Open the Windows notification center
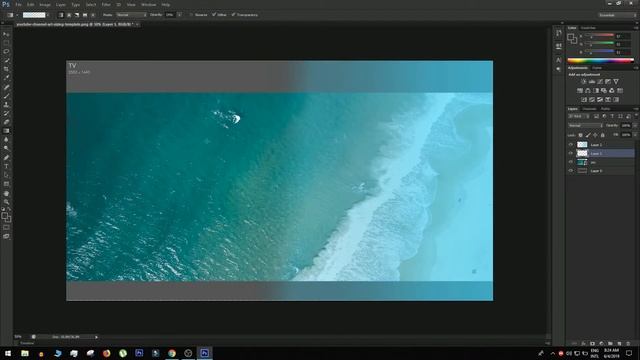This screenshot has width=640, height=360. (x=629, y=353)
